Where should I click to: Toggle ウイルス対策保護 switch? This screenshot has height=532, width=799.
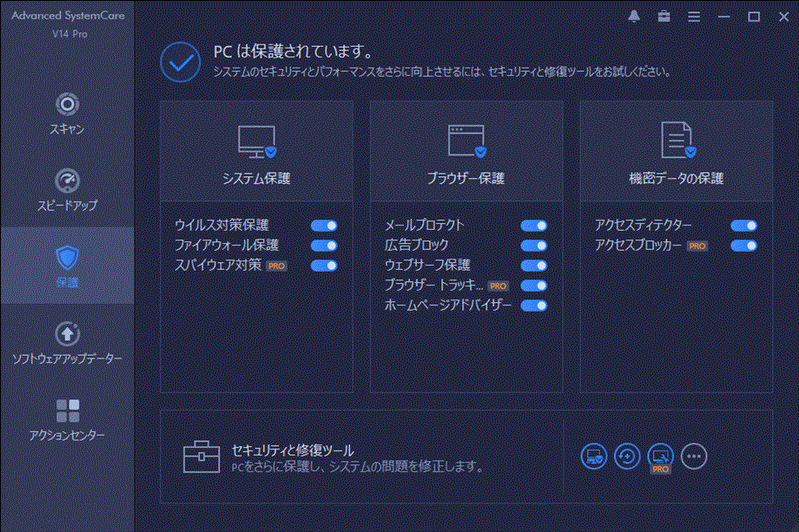coord(324,226)
